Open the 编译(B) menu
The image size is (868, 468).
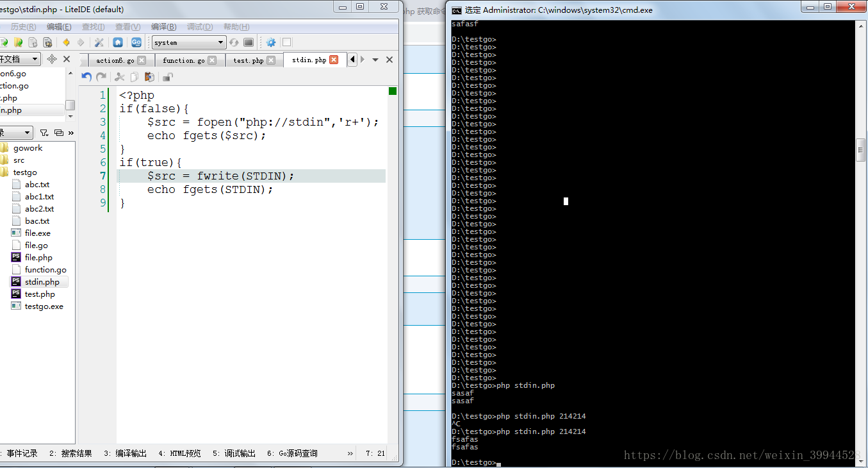coord(163,27)
